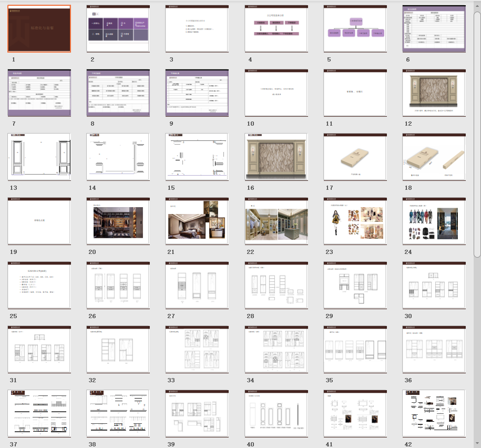
Task: Select slide 40 door panel styles
Action: click(x=276, y=414)
